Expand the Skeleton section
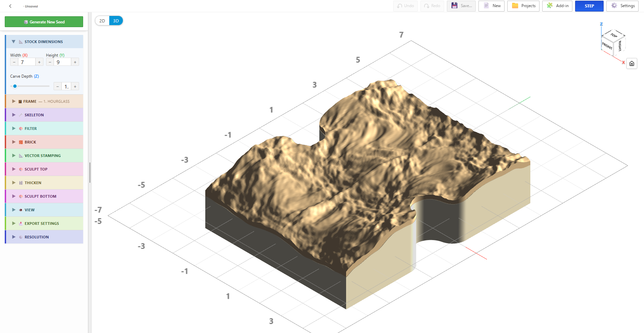Viewport: 644px width, 333px height. coord(44,115)
